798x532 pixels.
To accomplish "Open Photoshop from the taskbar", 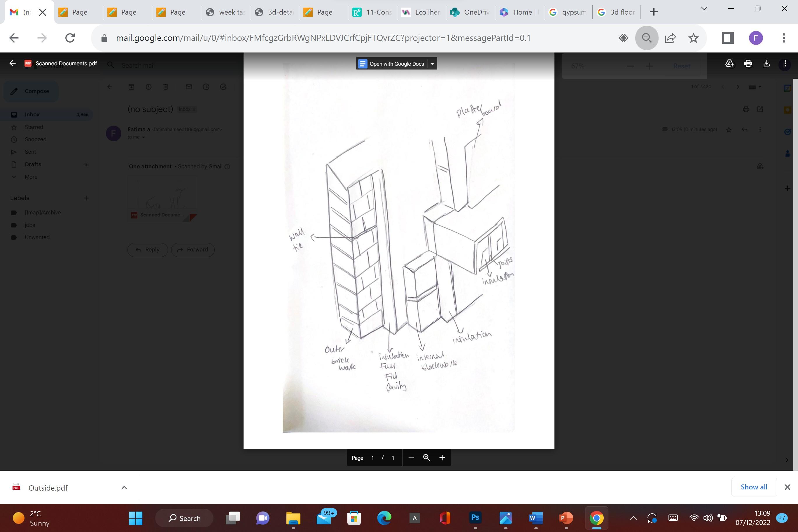I will (475, 518).
